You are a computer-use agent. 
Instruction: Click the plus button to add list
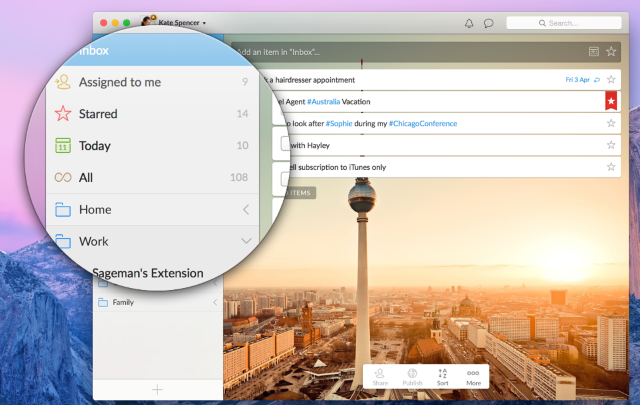coord(157,390)
